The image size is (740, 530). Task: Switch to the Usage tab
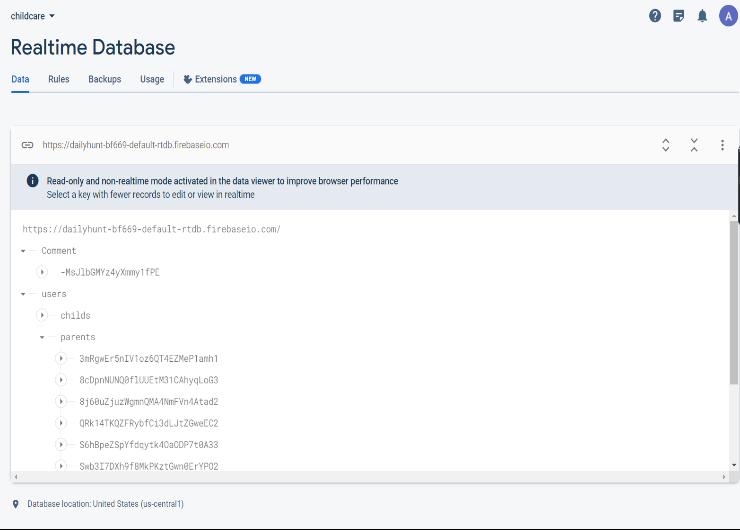coord(152,79)
